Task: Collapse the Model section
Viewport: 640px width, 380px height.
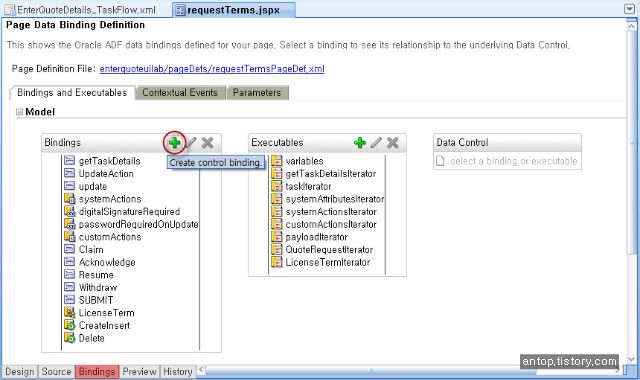Action: [19, 112]
